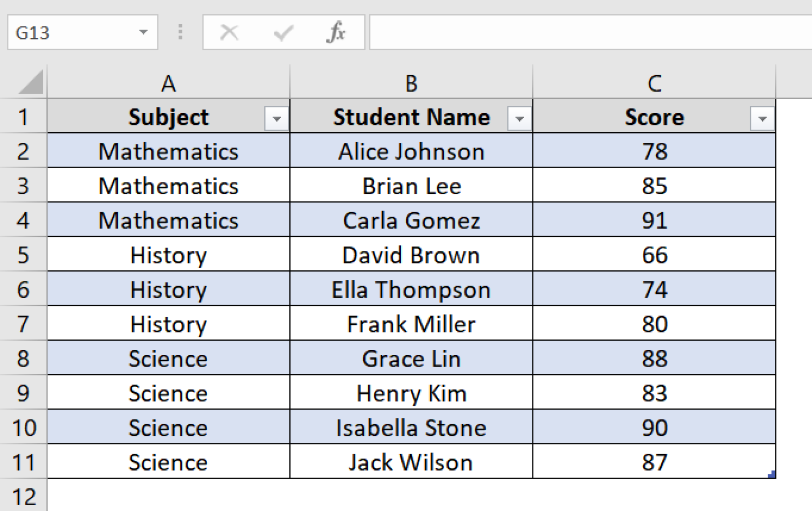Click the Score header cell

(x=654, y=117)
